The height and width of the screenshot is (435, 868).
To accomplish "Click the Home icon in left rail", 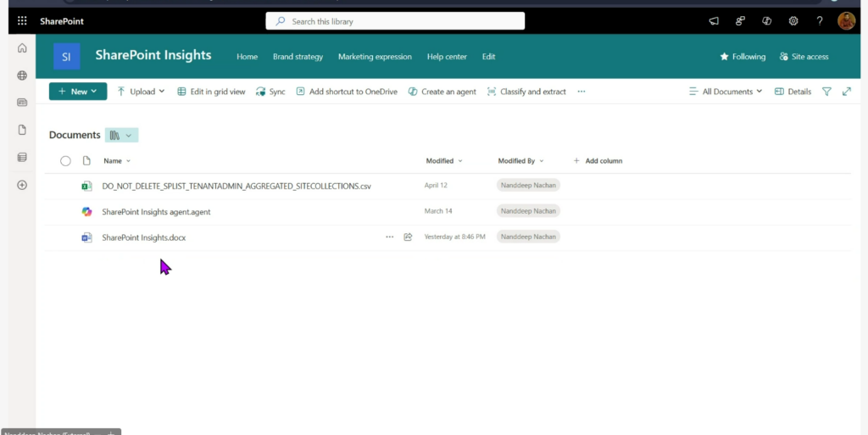I will coord(22,48).
